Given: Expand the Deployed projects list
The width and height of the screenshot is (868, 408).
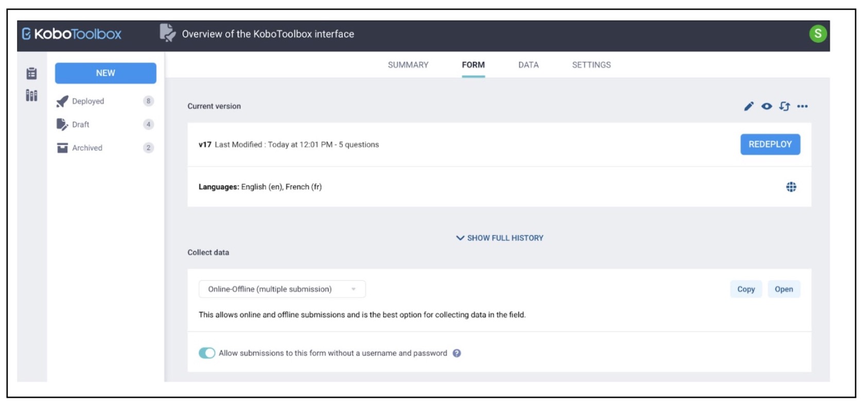Looking at the screenshot, I should (x=88, y=101).
